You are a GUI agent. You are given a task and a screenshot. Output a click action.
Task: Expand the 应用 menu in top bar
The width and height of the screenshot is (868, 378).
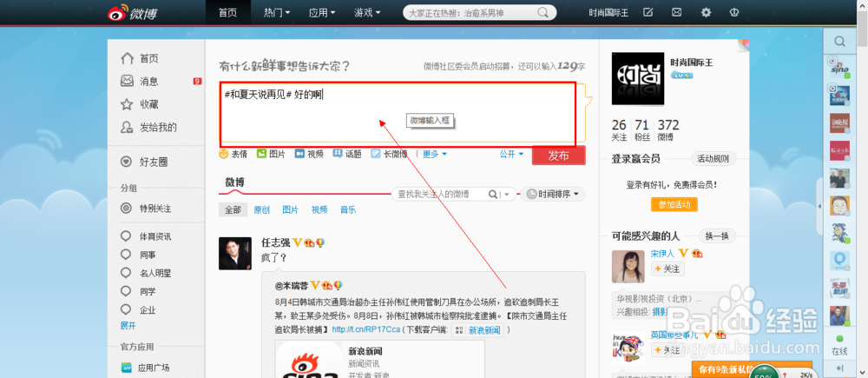(322, 12)
